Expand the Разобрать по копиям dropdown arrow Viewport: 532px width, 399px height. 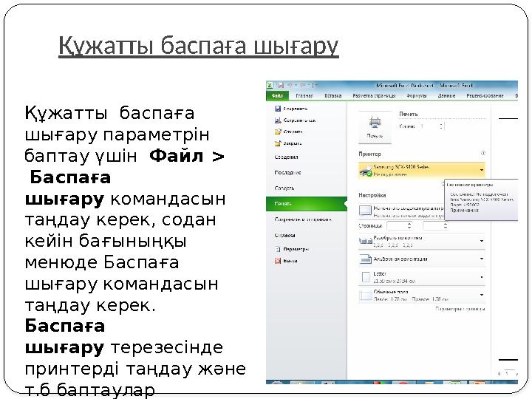click(482, 241)
